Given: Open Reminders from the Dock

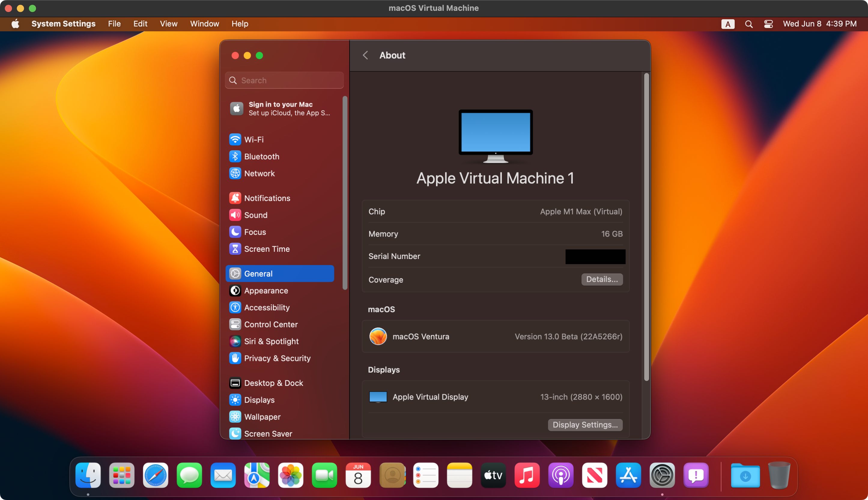Looking at the screenshot, I should [x=426, y=476].
